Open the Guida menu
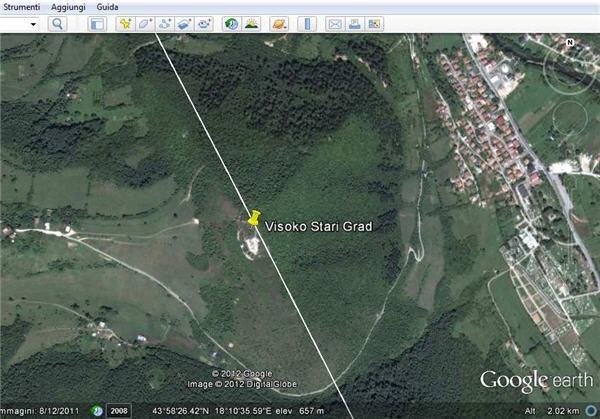The width and height of the screenshot is (600, 419). tap(107, 7)
